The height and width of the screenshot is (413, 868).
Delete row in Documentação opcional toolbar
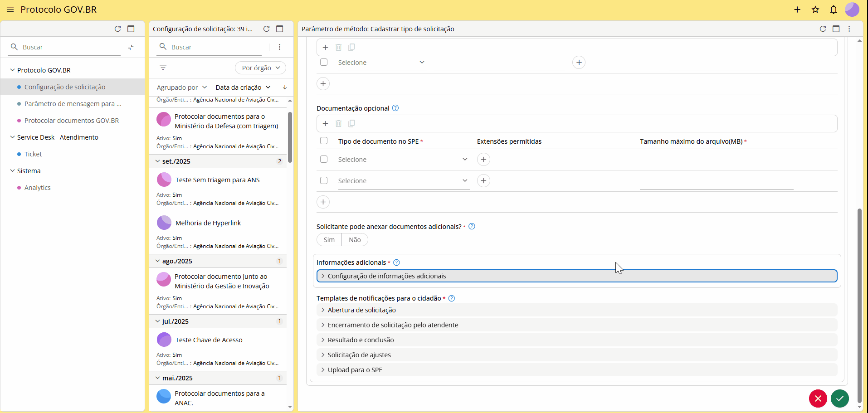pyautogui.click(x=338, y=123)
